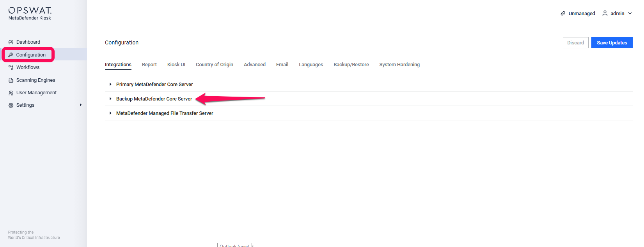Go to the Country of Origin tab
This screenshot has width=644, height=247.
tap(215, 65)
